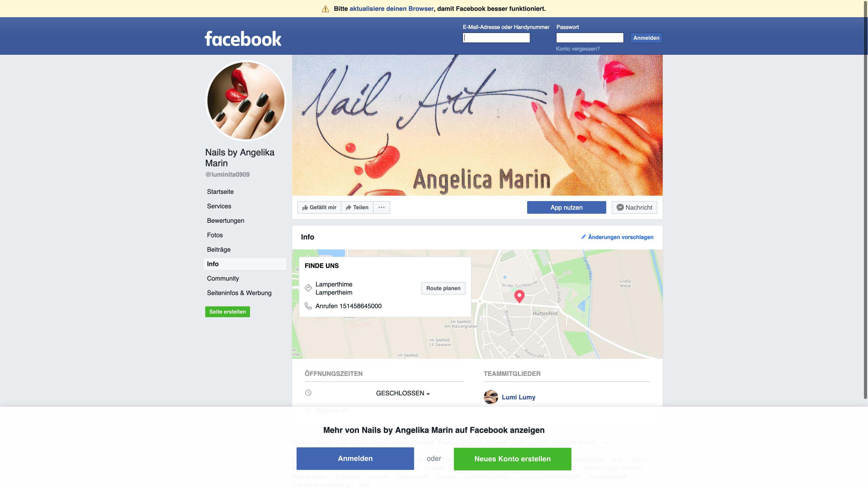
Task: Click the Route planen button
Action: [443, 288]
